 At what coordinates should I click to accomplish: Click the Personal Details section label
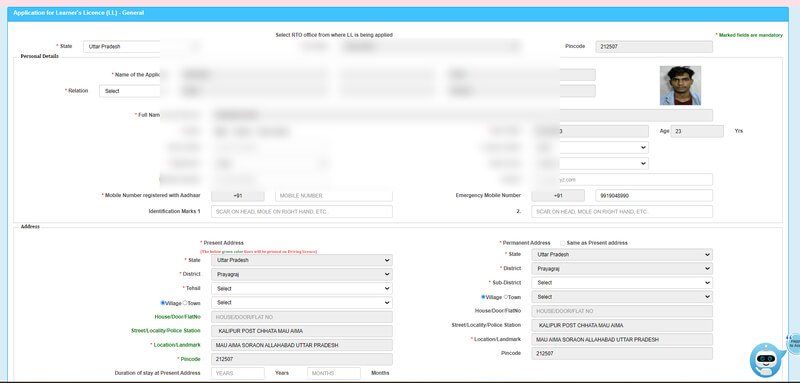coord(40,56)
